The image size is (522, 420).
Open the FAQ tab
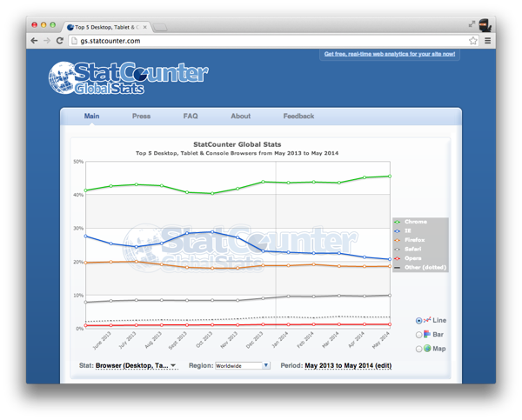pyautogui.click(x=191, y=117)
